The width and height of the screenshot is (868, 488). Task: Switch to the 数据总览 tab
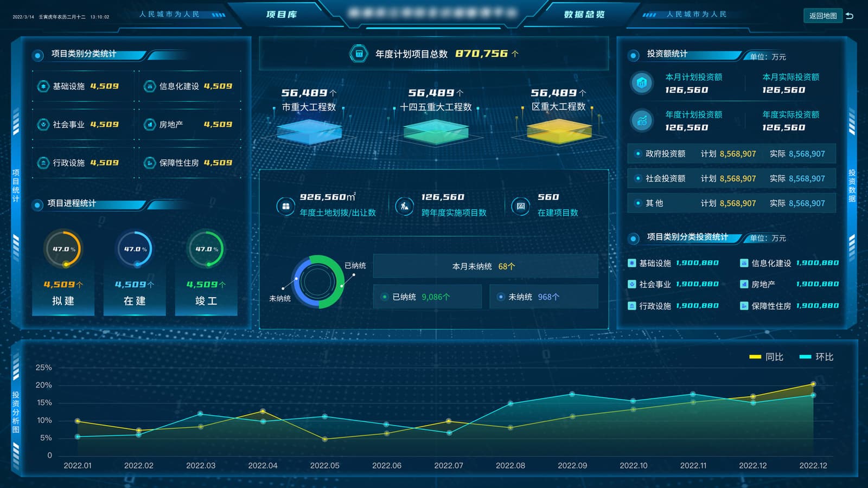coord(584,14)
